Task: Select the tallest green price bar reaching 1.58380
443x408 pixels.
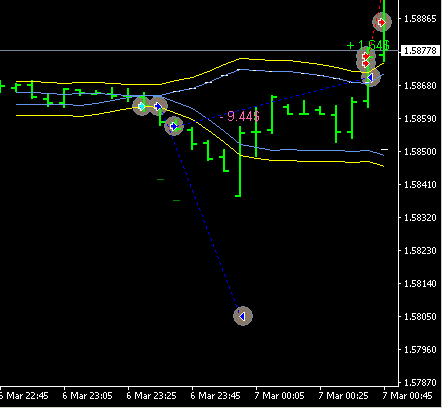Action: pyautogui.click(x=240, y=161)
